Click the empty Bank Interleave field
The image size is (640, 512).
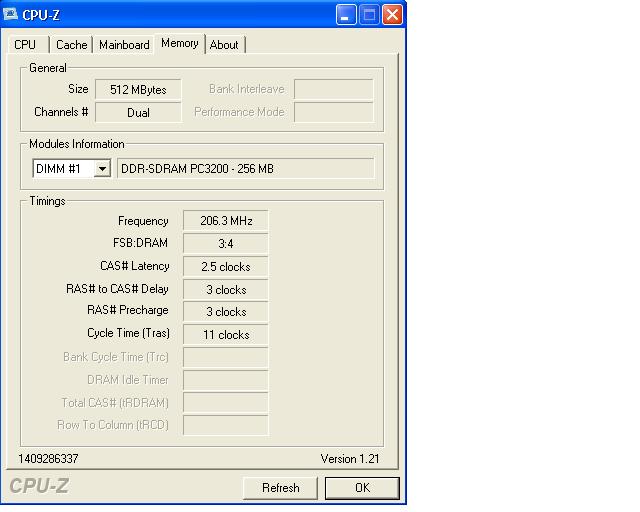[333, 89]
